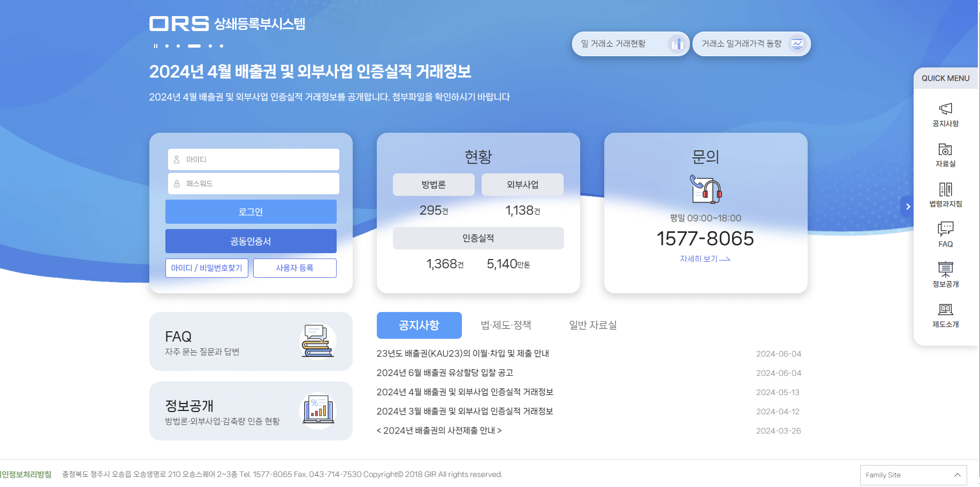Click the 아이디 input field
Screen dimensions: 980x487
(x=253, y=159)
